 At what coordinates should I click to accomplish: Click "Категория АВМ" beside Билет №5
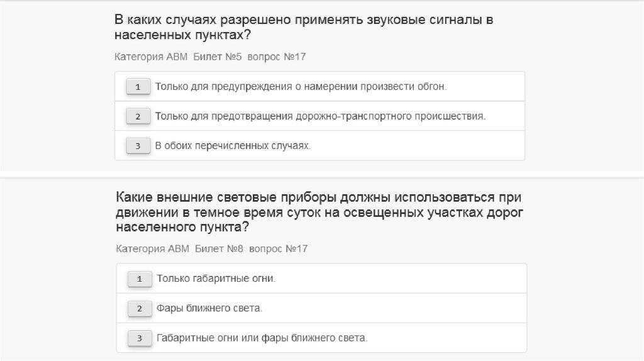click(151, 57)
